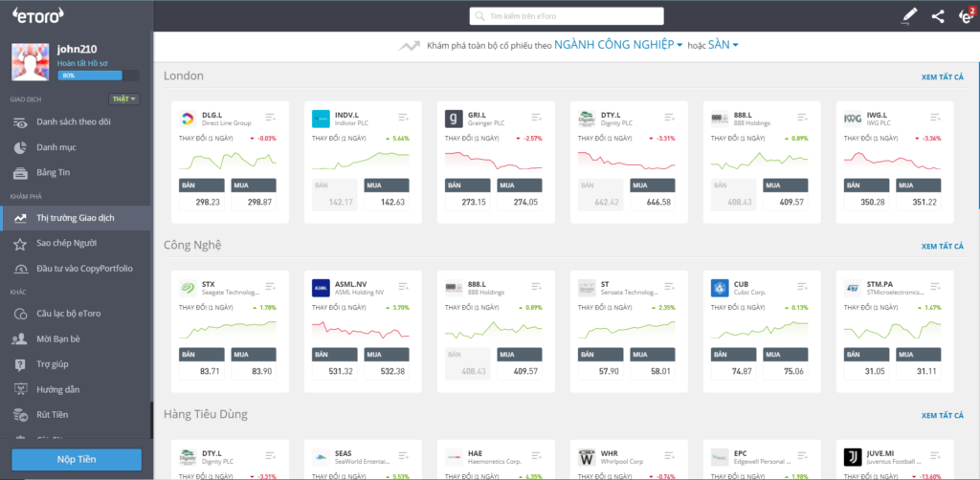Viewport: 980px width, 480px height.
Task: Open the edit pencil icon in top bar
Action: click(910, 16)
